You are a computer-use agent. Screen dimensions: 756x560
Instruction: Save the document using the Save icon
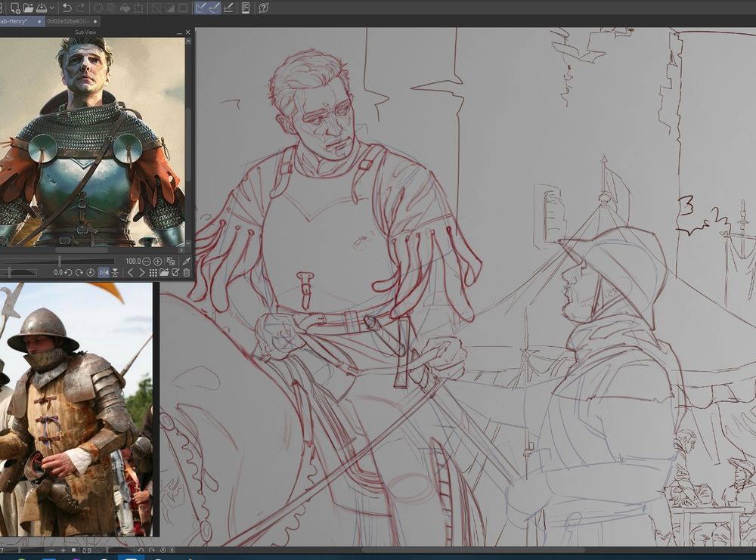42,8
